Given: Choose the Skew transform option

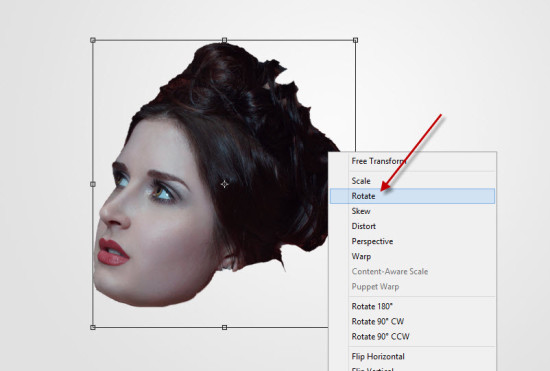Looking at the screenshot, I should pos(412,211).
